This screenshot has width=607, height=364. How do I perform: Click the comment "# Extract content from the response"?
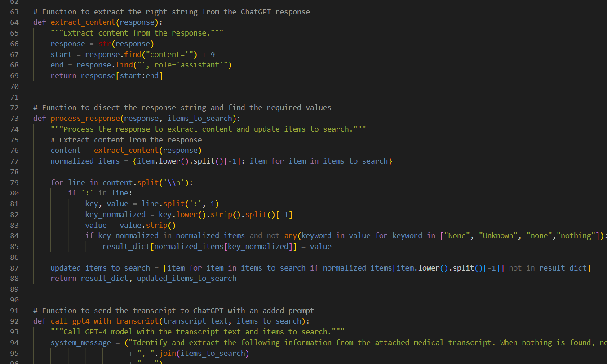126,140
